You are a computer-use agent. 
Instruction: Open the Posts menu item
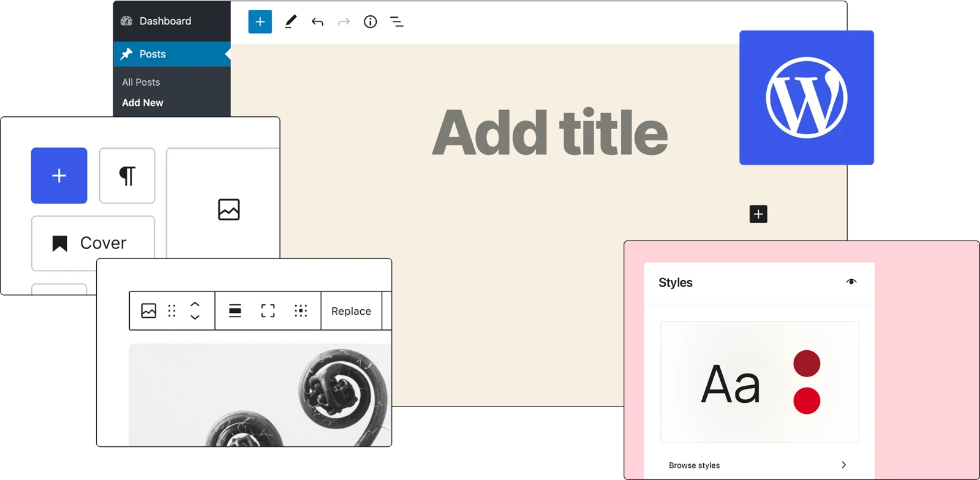pos(172,54)
